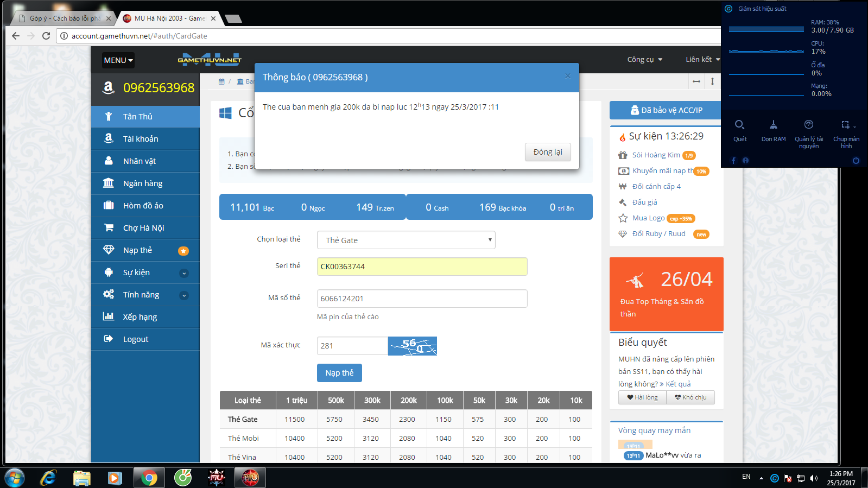Open Mua Logo link
This screenshot has height=488, width=868.
(648, 218)
